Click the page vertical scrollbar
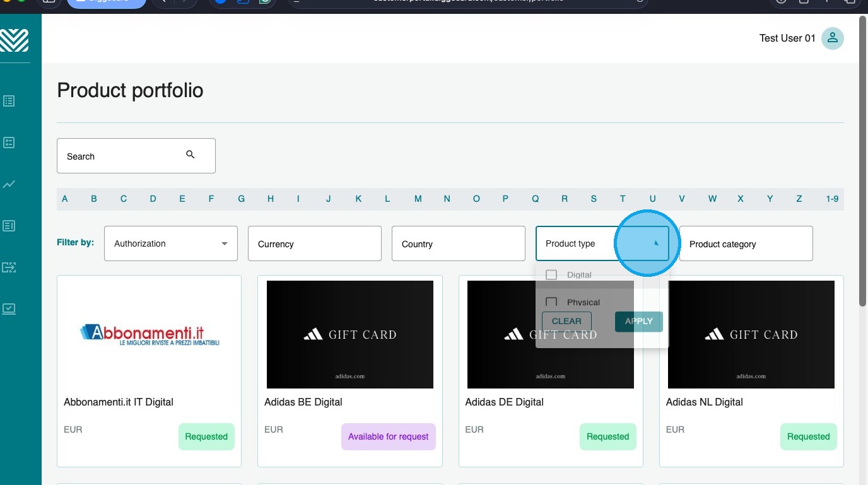This screenshot has height=485, width=868. pos(864,161)
